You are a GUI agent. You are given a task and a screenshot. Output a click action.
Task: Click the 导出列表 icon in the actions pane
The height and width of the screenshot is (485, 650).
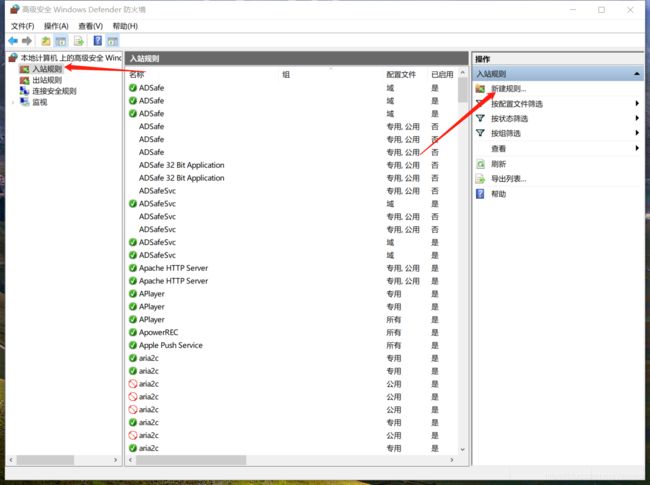coord(480,179)
